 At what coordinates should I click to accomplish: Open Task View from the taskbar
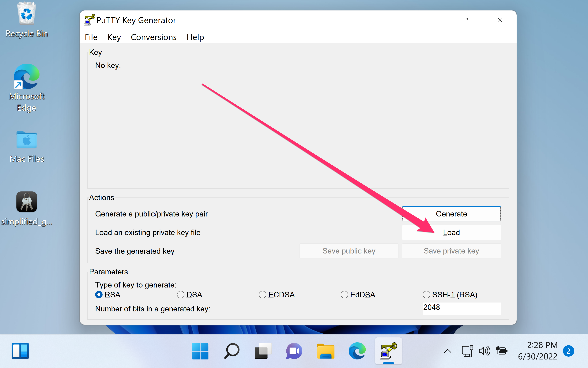pyautogui.click(x=263, y=351)
